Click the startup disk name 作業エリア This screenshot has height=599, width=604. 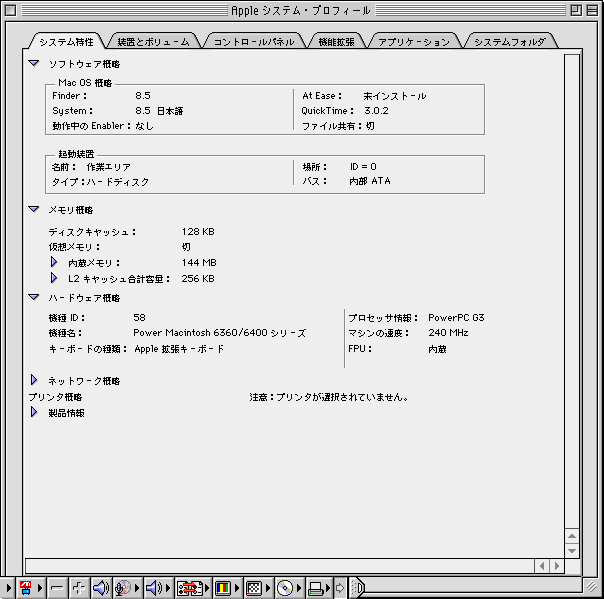(x=109, y=167)
